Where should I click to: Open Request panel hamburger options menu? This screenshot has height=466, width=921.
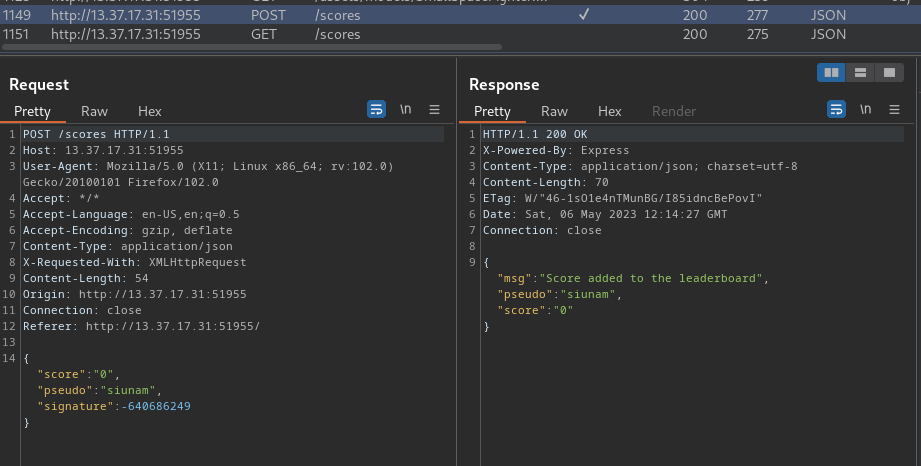434,109
